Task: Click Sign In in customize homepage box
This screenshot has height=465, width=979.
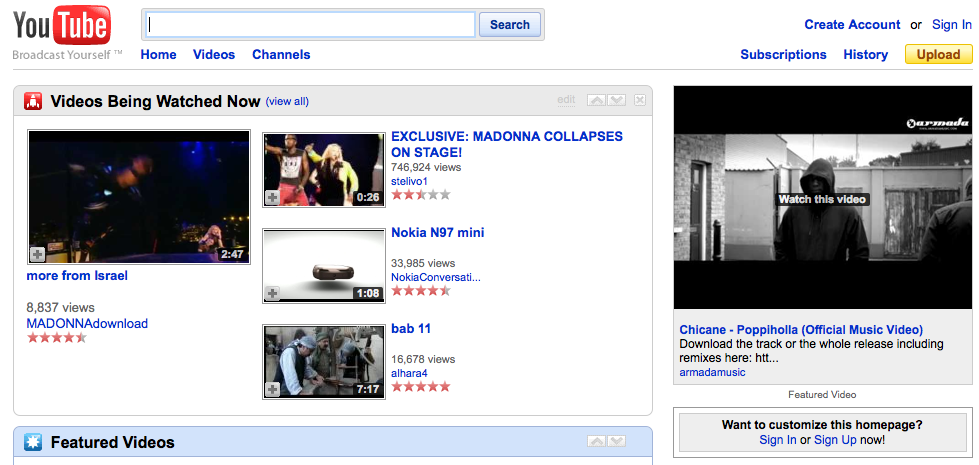Action: [778, 440]
